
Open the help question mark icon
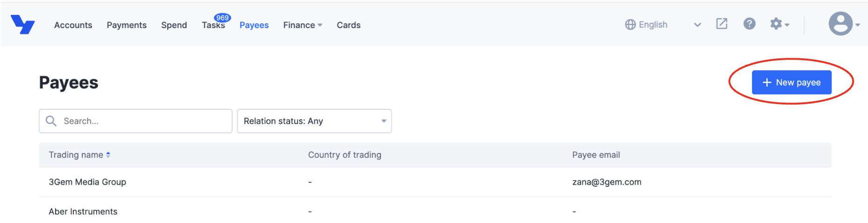point(749,24)
